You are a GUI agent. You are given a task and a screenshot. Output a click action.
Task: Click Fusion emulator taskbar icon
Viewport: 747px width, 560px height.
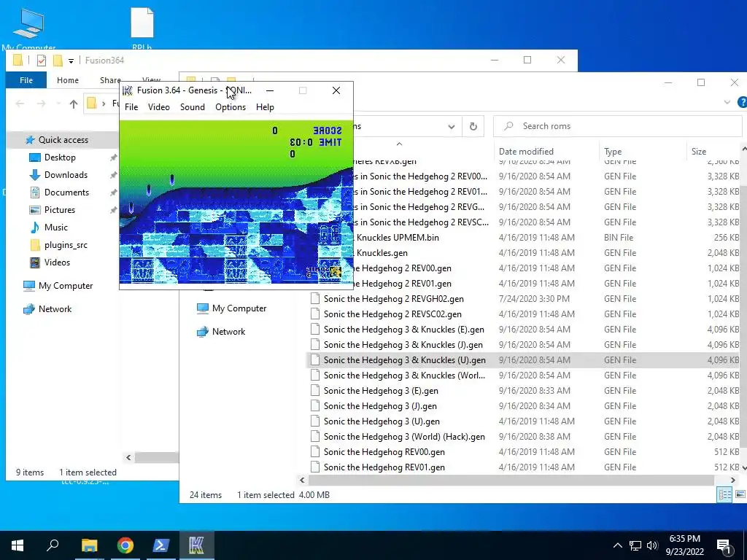[x=197, y=545]
